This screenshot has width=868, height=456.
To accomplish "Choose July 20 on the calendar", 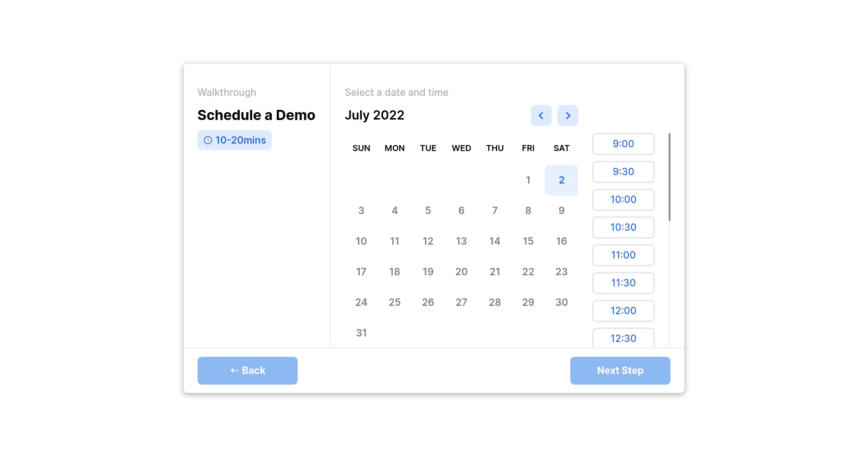I will click(461, 272).
